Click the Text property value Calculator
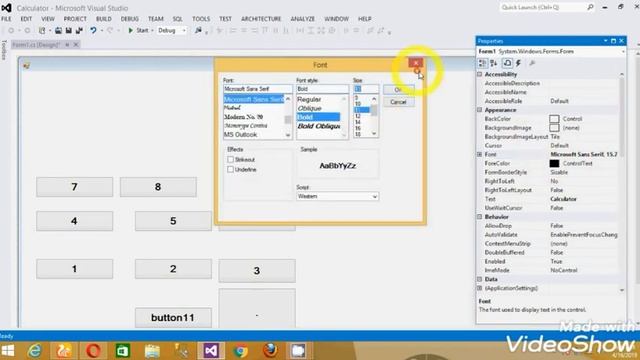The image size is (640, 360). coord(563,199)
